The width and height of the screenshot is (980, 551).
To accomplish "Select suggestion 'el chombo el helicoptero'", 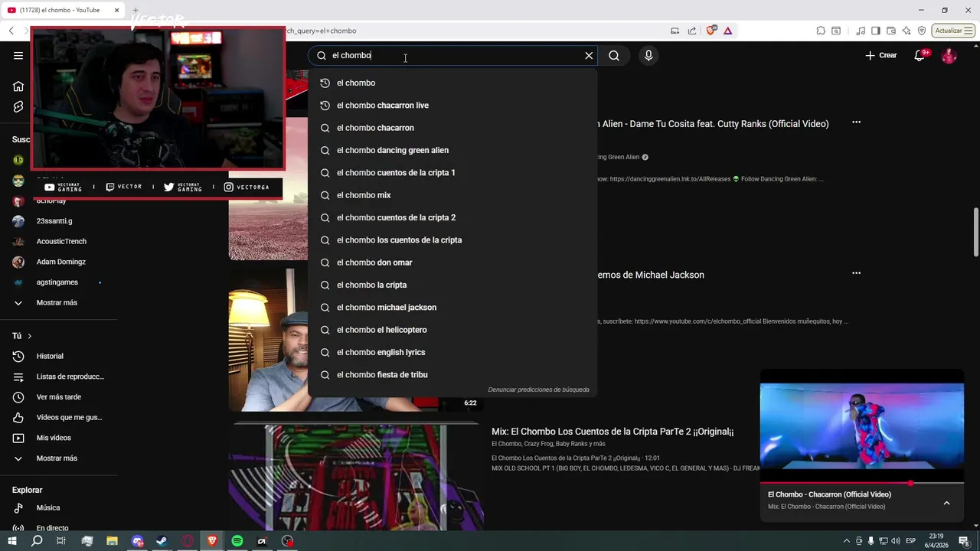I will click(452, 330).
